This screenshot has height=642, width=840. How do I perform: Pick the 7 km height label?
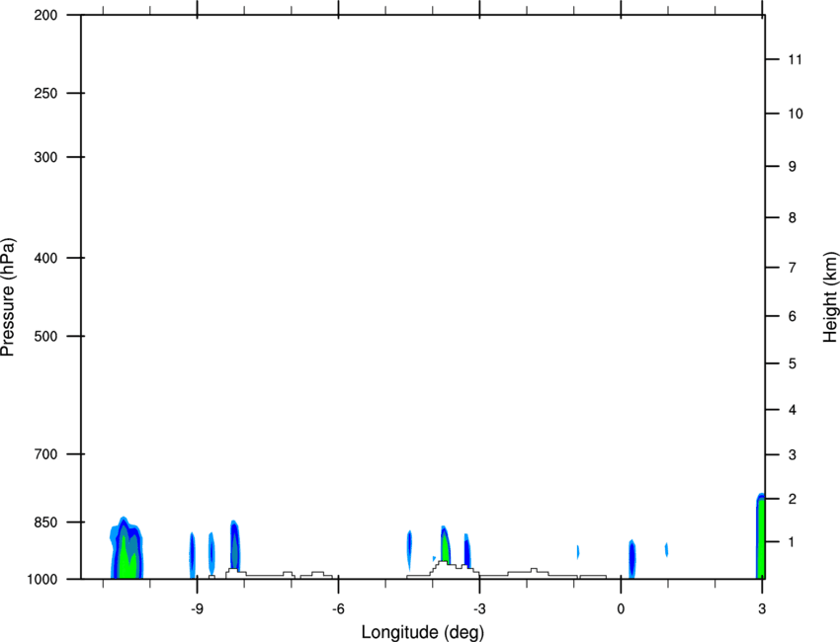pos(793,268)
